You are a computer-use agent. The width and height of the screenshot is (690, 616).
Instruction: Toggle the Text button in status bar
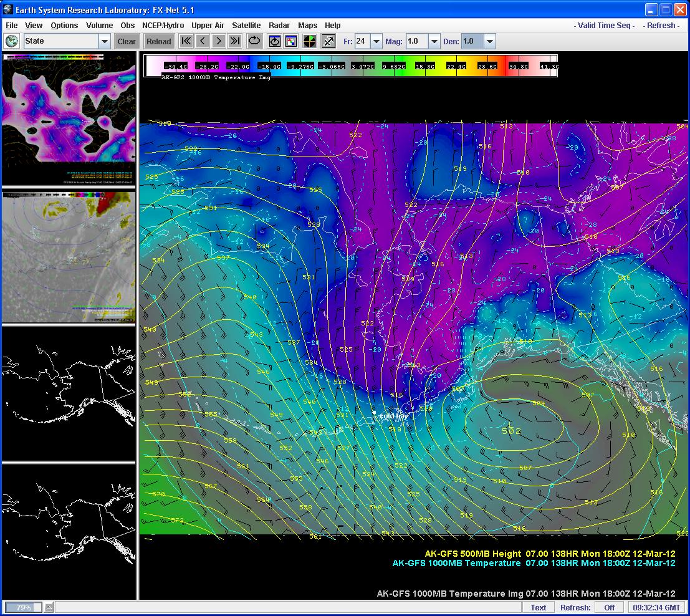pos(539,607)
